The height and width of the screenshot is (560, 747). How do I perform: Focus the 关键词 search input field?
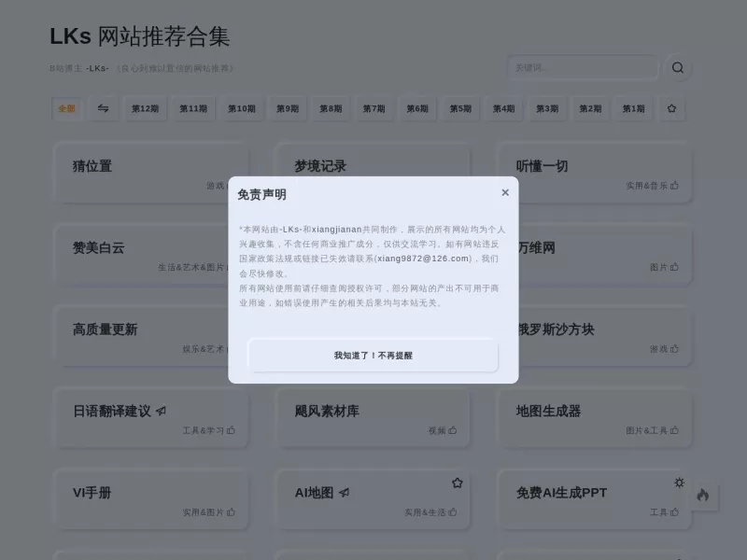pos(582,67)
